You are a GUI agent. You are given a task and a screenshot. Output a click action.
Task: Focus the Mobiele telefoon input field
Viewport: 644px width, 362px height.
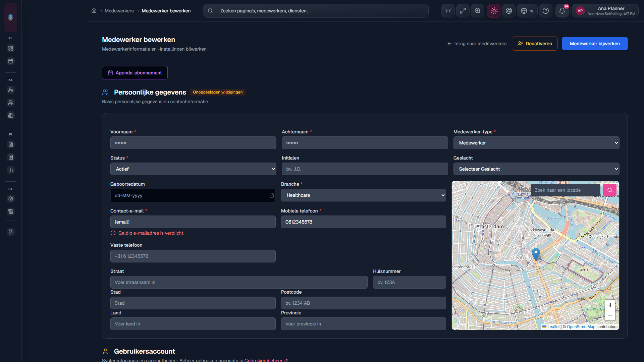(364, 222)
